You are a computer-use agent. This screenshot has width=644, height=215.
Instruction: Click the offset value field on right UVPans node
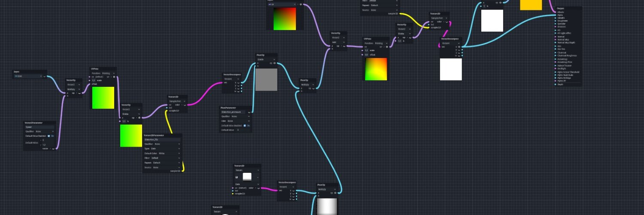coord(366,55)
